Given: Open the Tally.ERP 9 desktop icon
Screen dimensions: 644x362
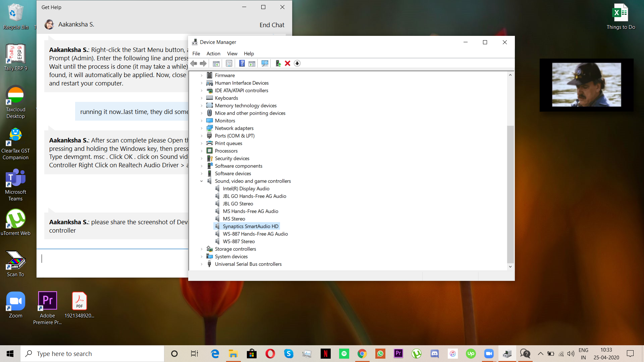Looking at the screenshot, I should click(15, 58).
